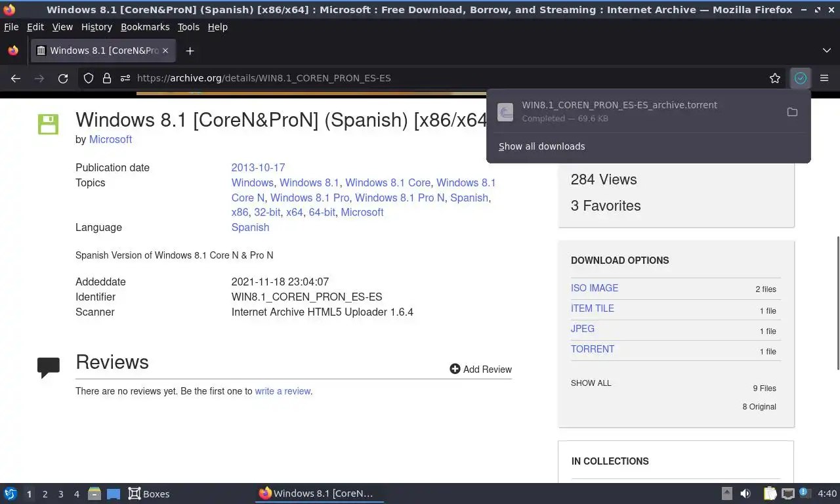Viewport: 840px width, 504px height.
Task: Click the Reviews speech bubble icon
Action: tap(49, 367)
